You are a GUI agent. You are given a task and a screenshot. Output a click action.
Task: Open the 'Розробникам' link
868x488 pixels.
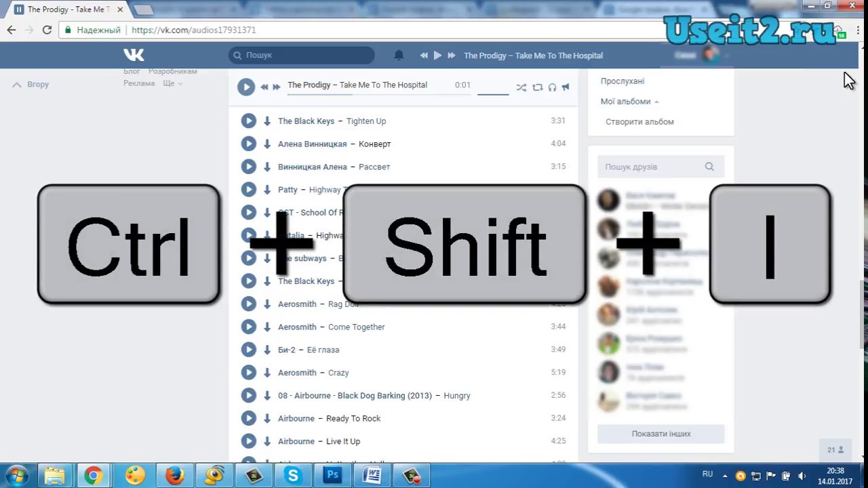[172, 71]
